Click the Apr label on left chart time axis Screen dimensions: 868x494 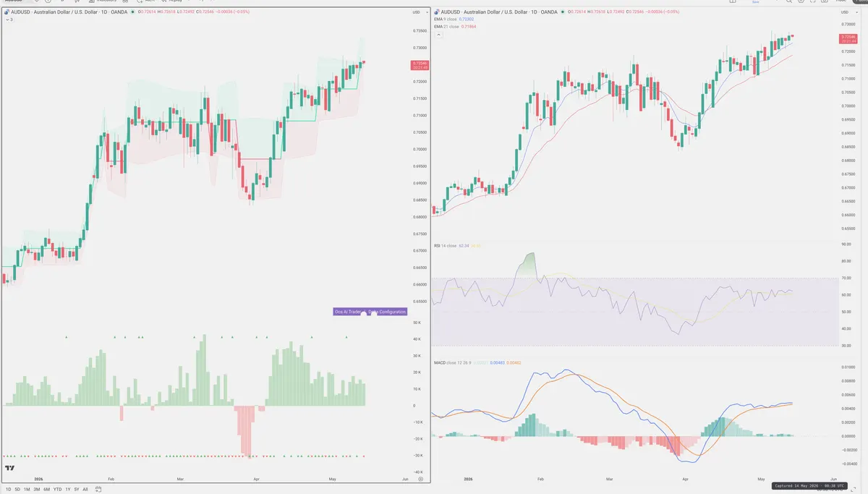point(256,479)
